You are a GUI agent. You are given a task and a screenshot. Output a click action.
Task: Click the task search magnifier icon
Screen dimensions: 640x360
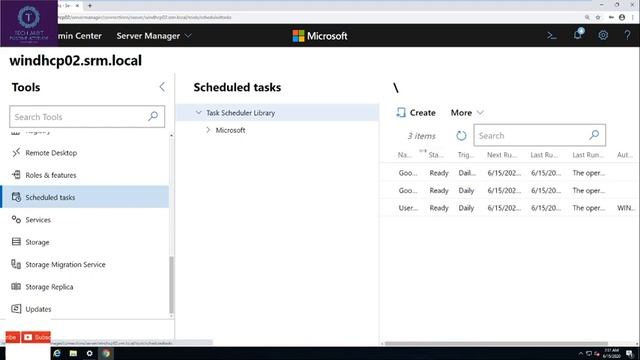pos(594,135)
